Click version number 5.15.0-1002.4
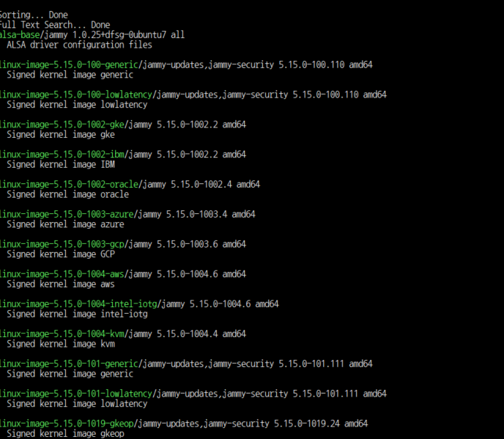Image resolution: width=504 pixels, height=439 pixels. [x=201, y=184]
